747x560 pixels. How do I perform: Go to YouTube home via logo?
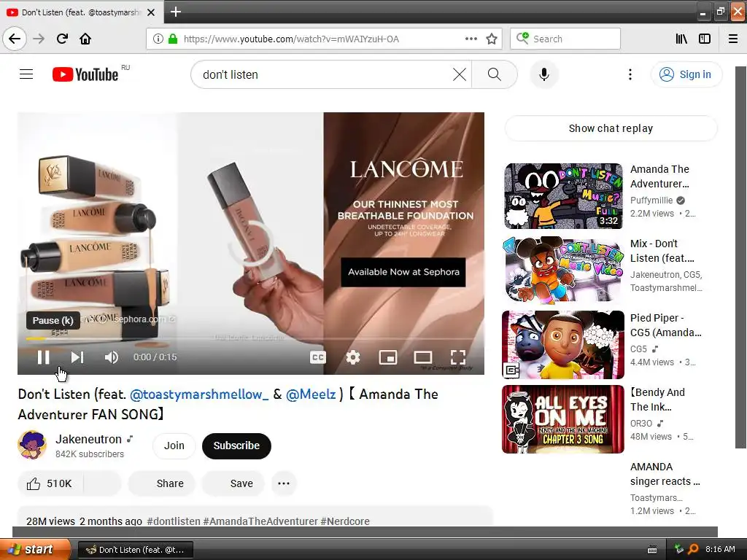coord(85,74)
